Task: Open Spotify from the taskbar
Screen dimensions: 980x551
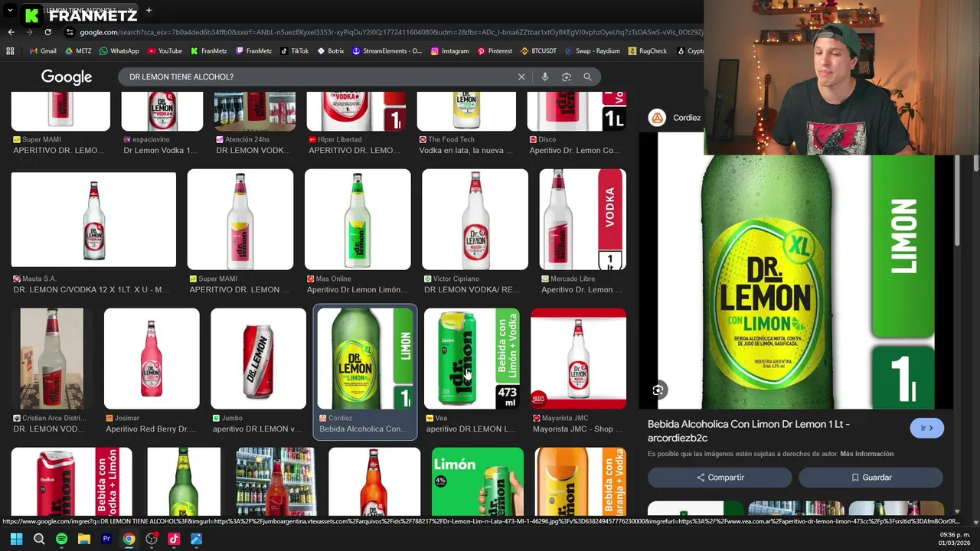Action: [61, 539]
